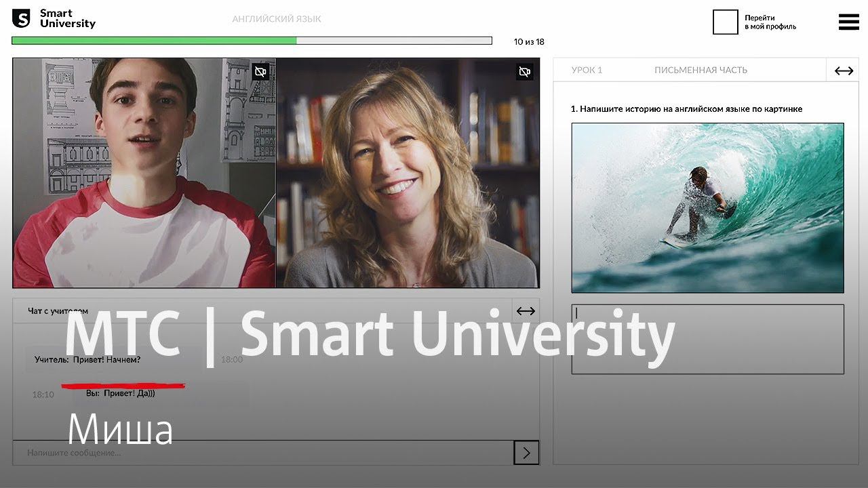Click the lesson progress bar
Viewport: 868px width, 488px height.
pos(252,41)
